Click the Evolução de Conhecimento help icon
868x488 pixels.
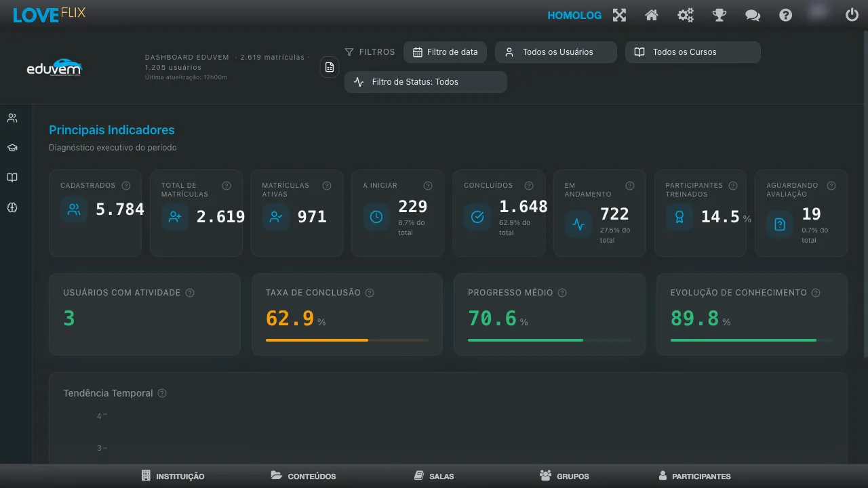click(x=816, y=293)
